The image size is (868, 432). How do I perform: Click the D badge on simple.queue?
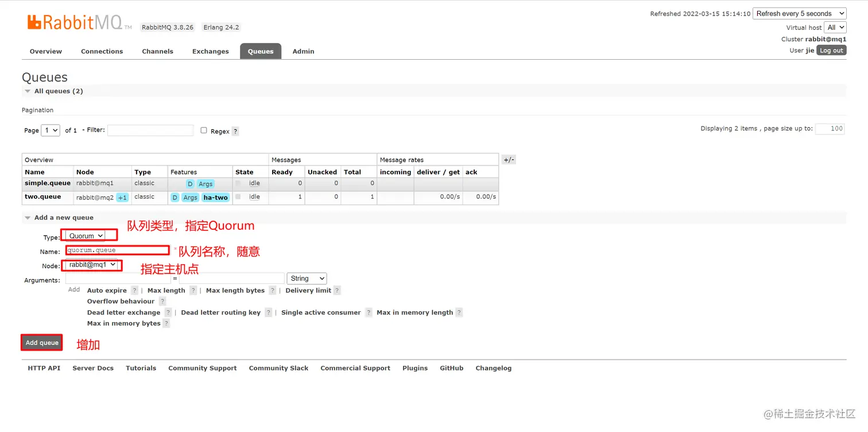coord(190,184)
